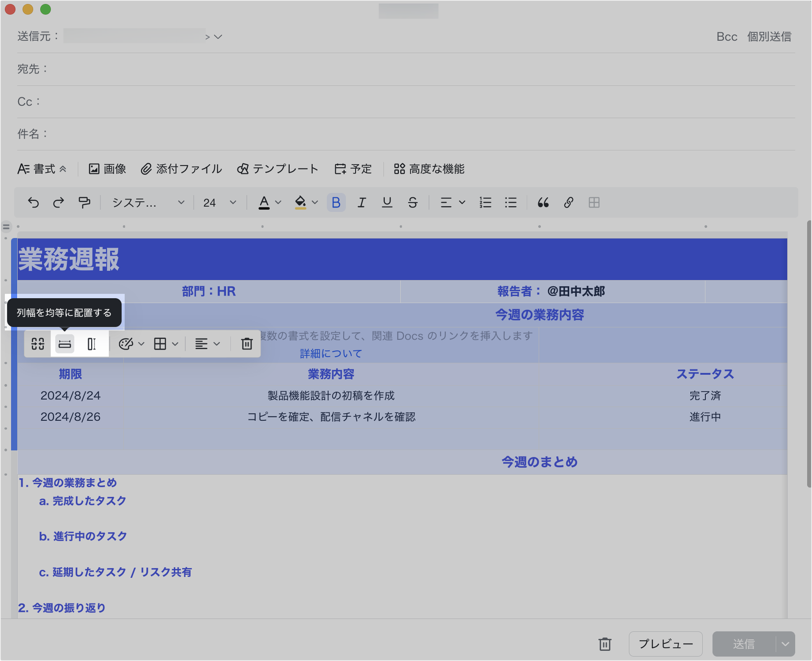The height and width of the screenshot is (661, 812).
Task: Click the merge cells icon in table toolbar
Action: 38,344
